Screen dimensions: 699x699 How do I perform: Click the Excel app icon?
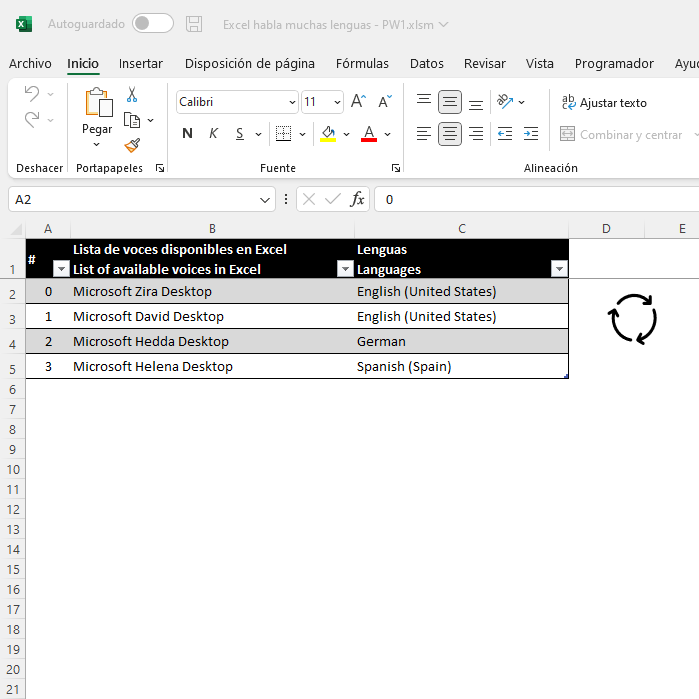coord(24,24)
